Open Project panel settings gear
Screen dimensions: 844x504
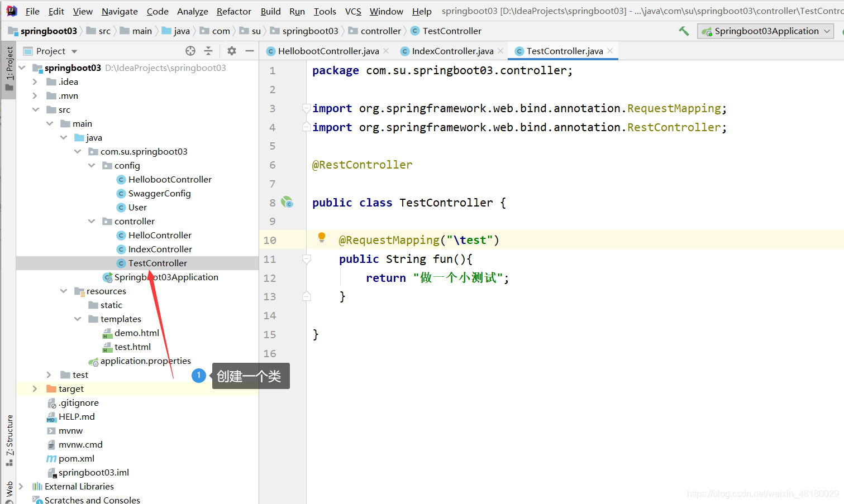click(232, 51)
